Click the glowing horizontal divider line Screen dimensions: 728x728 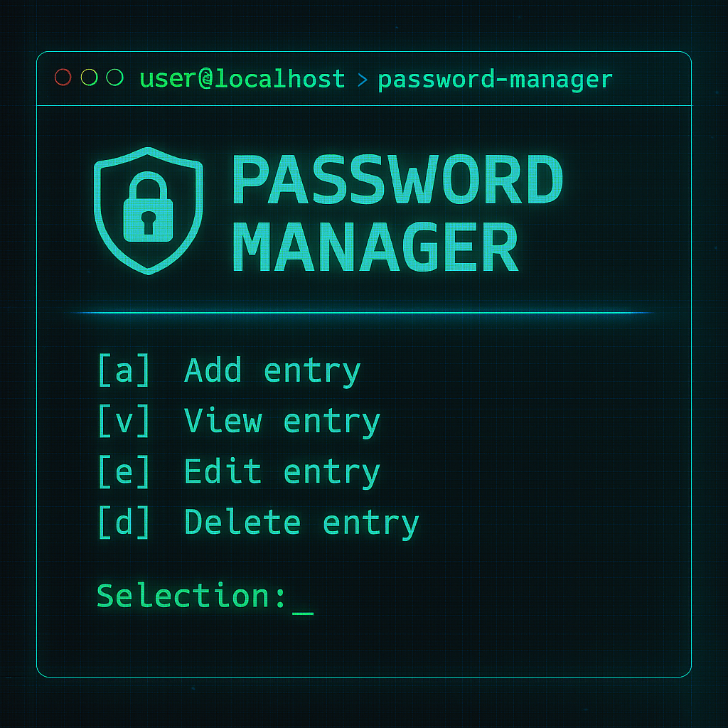[363, 313]
